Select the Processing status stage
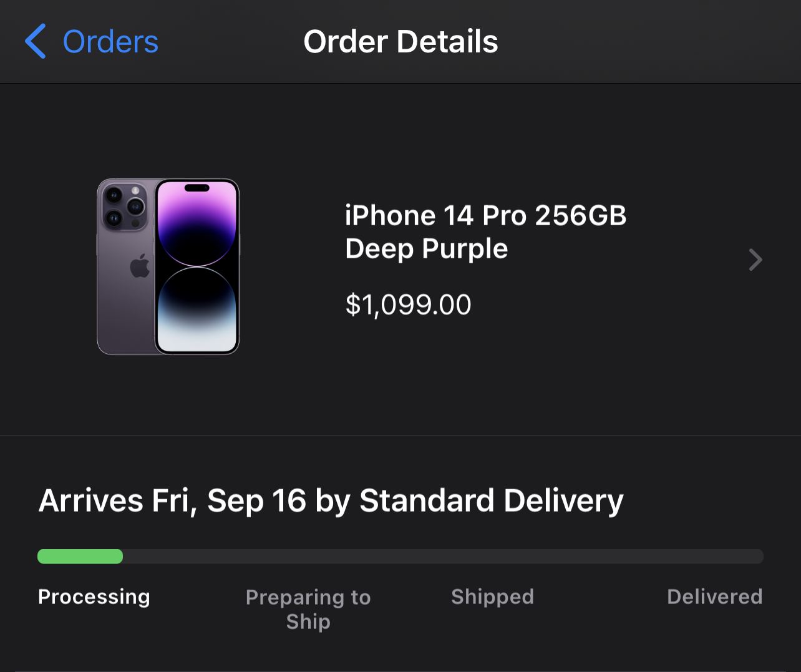The image size is (801, 672). 94,597
